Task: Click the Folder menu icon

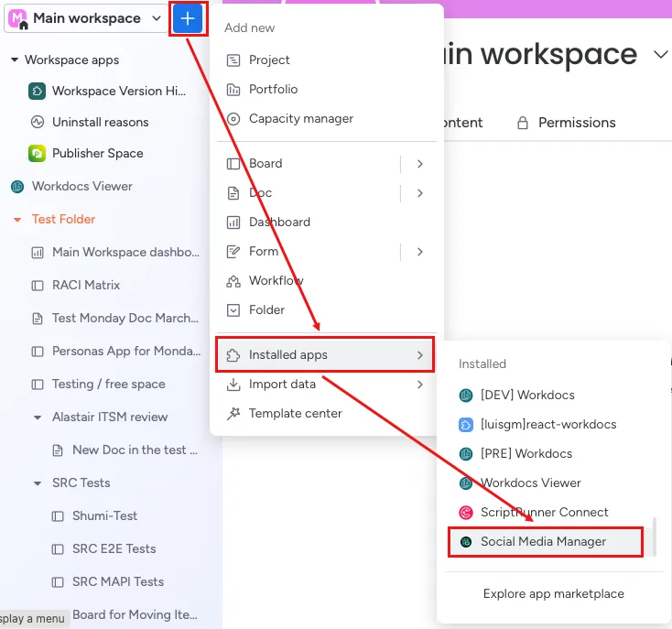Action: point(233,310)
